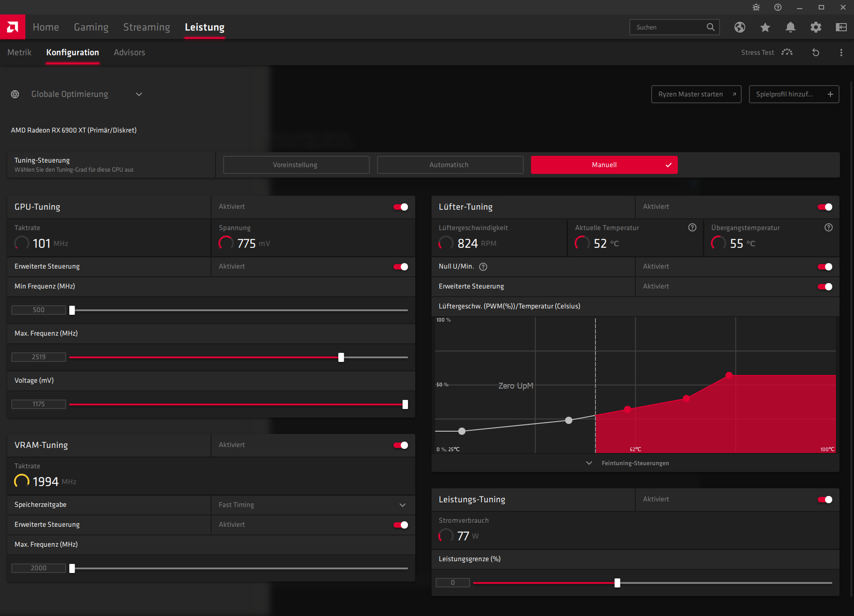Click the globe icon beside Globale Optimierung

[15, 94]
